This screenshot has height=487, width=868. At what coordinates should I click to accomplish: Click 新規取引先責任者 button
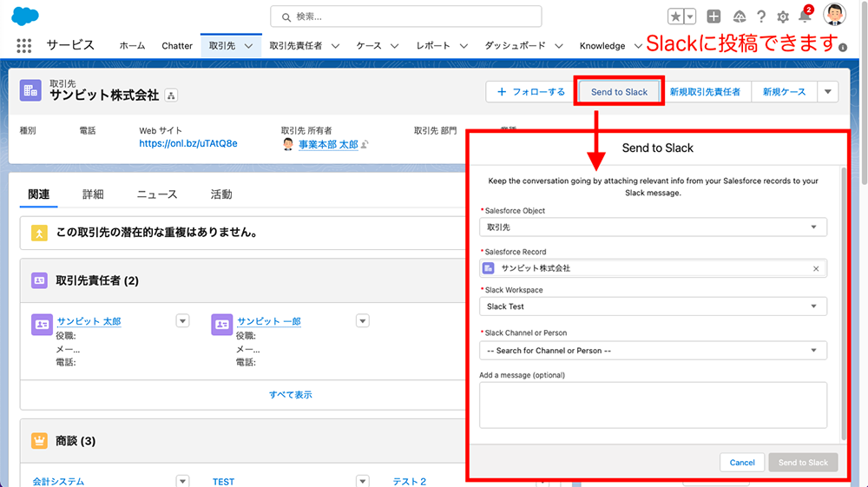[x=705, y=92]
